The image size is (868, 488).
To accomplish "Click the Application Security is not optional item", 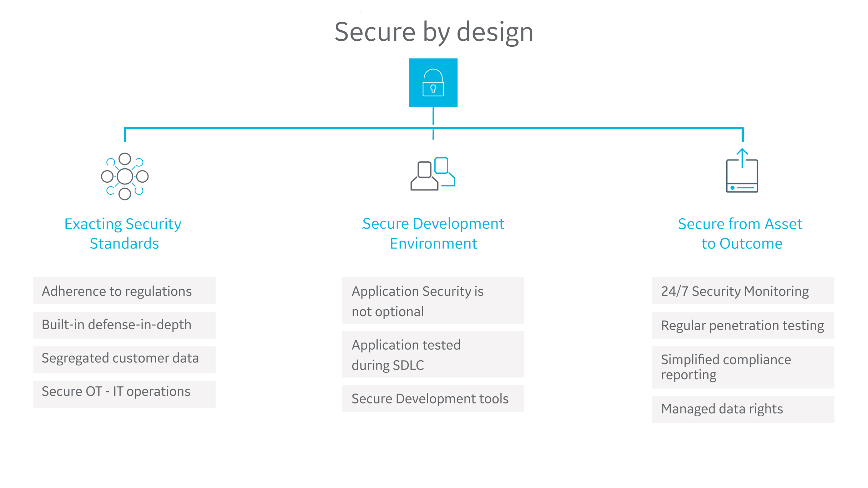I will coord(433,301).
